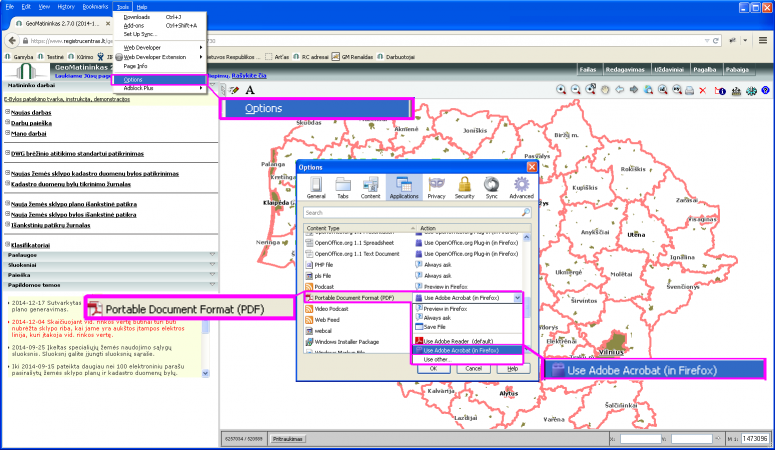Click the measure ruler tool icon
The image size is (775, 450).
pos(736,91)
